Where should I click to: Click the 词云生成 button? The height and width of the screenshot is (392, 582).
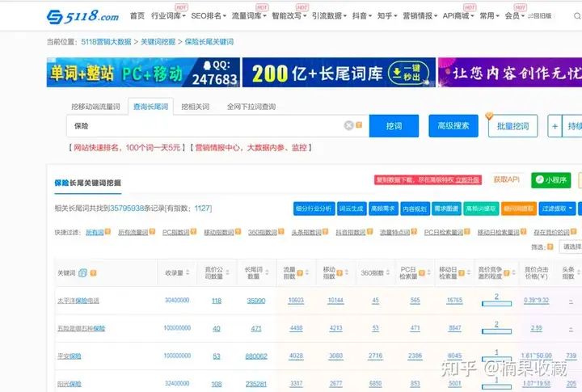tap(352, 209)
